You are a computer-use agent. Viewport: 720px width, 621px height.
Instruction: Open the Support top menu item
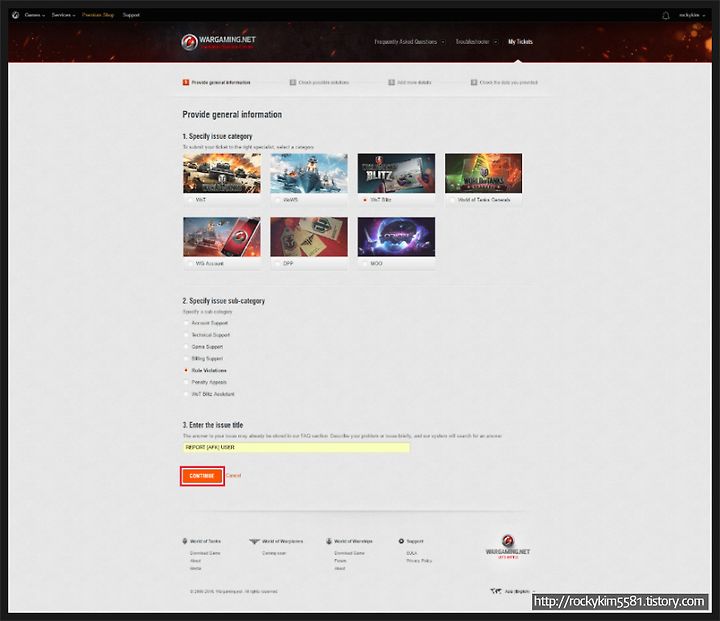tap(131, 15)
